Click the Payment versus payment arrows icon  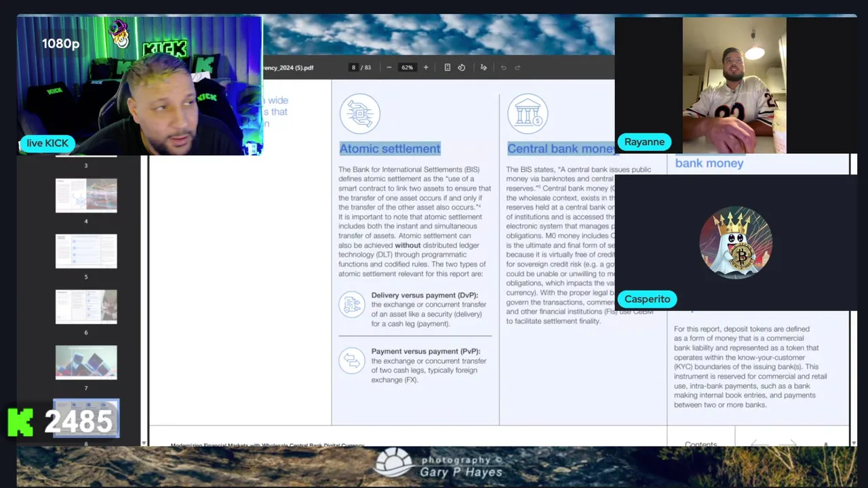click(x=352, y=360)
